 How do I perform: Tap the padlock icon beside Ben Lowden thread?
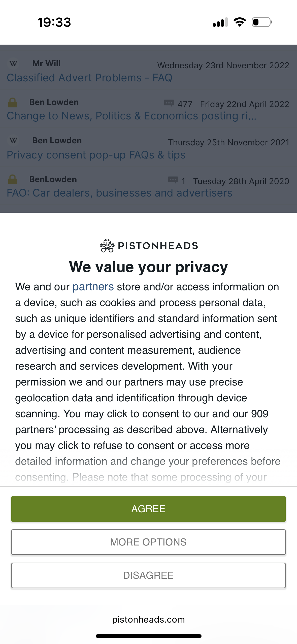click(12, 103)
